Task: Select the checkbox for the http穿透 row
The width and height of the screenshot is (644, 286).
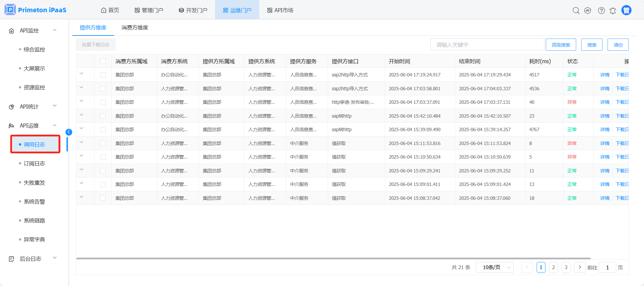Action: coord(103,102)
